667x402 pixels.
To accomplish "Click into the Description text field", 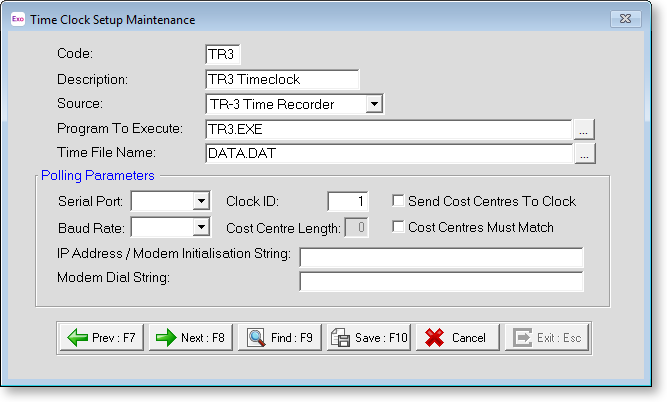I will pyautogui.click(x=281, y=79).
